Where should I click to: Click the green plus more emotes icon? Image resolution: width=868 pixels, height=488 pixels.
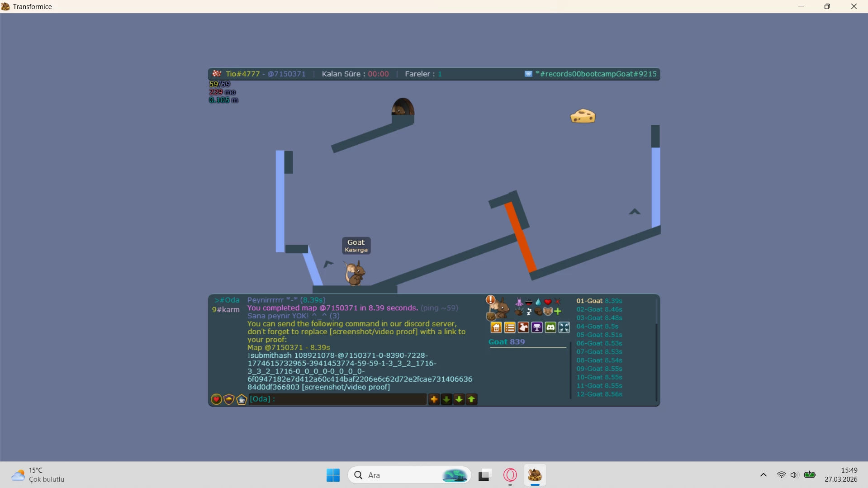tap(558, 312)
